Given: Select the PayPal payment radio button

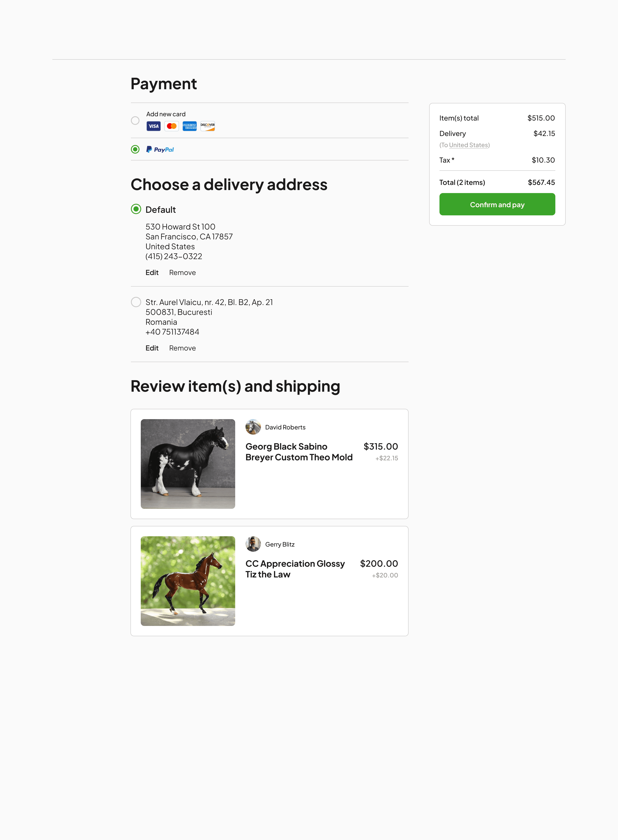Looking at the screenshot, I should [135, 149].
